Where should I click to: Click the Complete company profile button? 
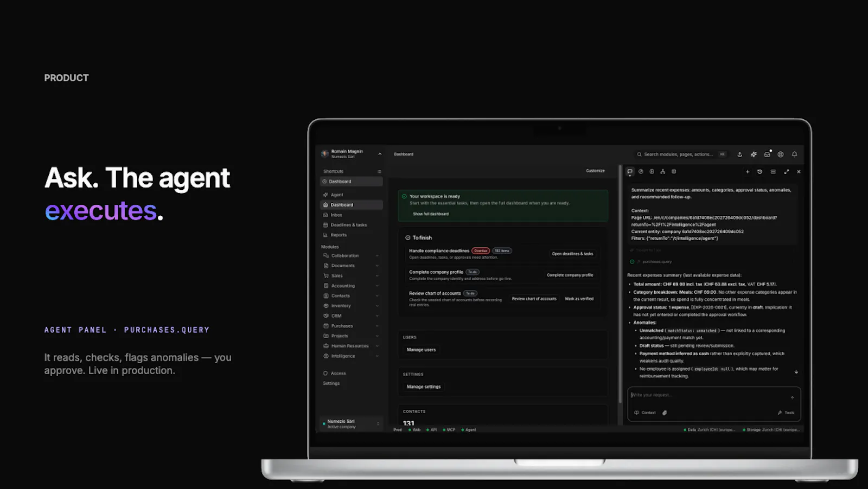pyautogui.click(x=570, y=275)
